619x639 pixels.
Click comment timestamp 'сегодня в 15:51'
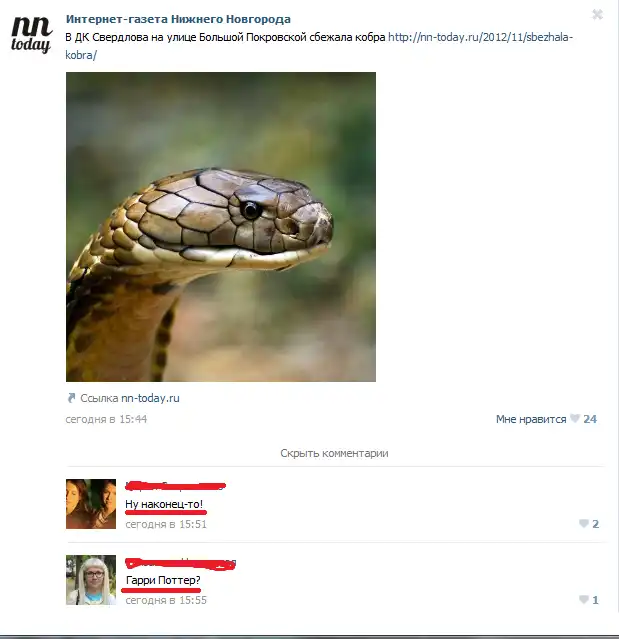(x=166, y=524)
